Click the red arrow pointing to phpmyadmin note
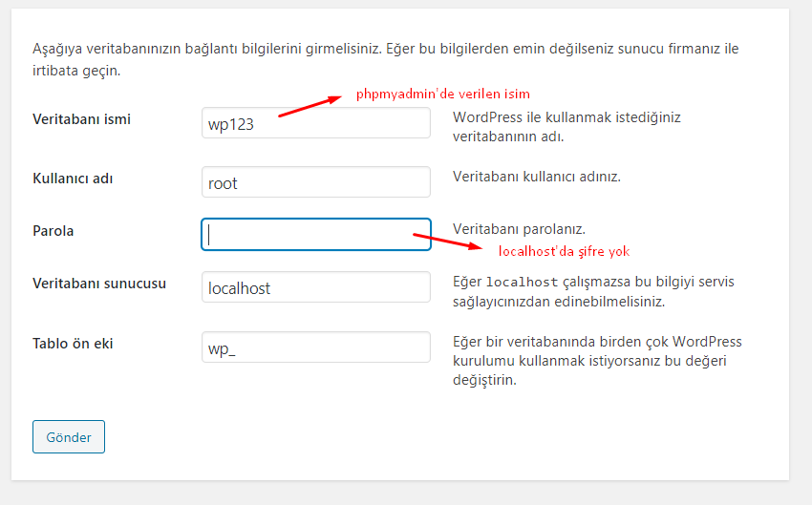The width and height of the screenshot is (812, 505). pos(310,106)
